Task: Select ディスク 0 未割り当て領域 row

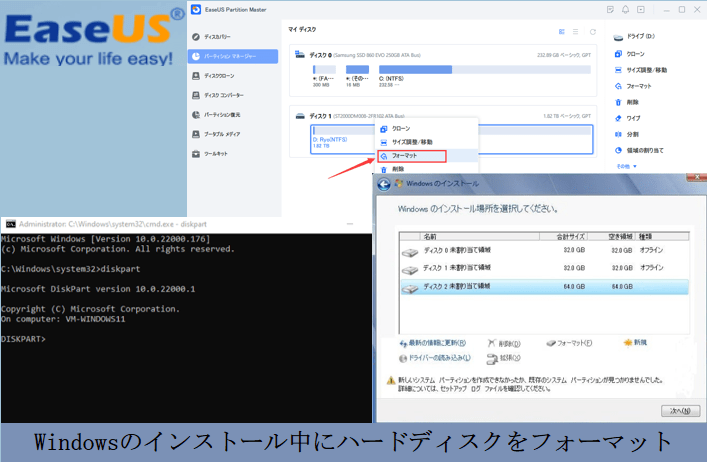Action: tap(544, 250)
